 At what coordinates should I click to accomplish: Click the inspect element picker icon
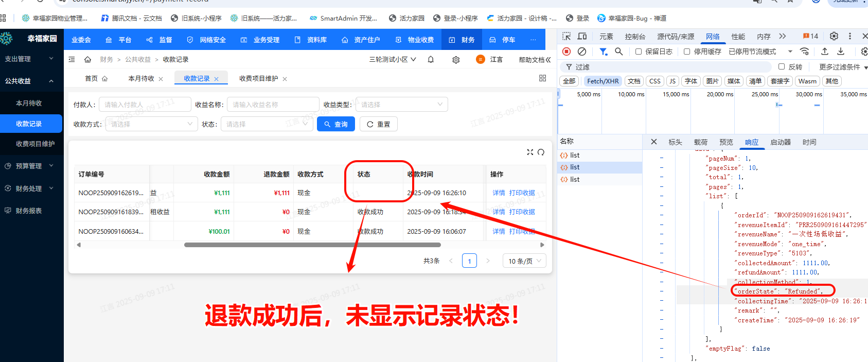coord(566,37)
